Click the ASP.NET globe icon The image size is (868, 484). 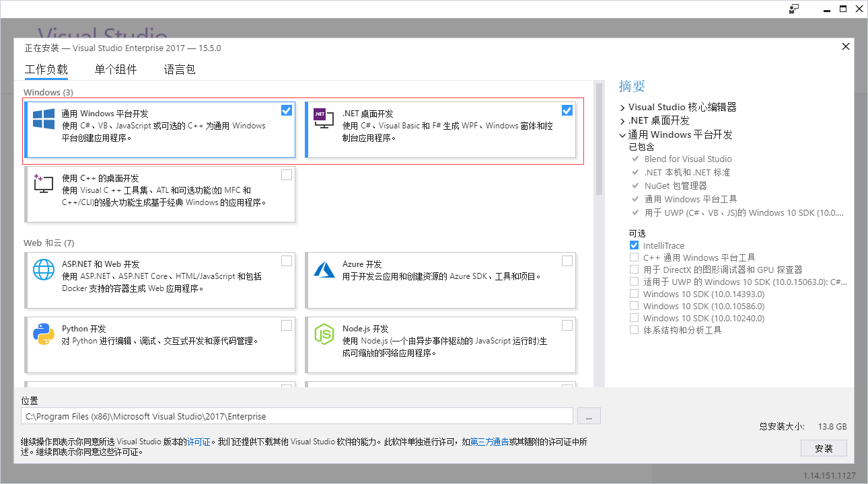tap(44, 270)
